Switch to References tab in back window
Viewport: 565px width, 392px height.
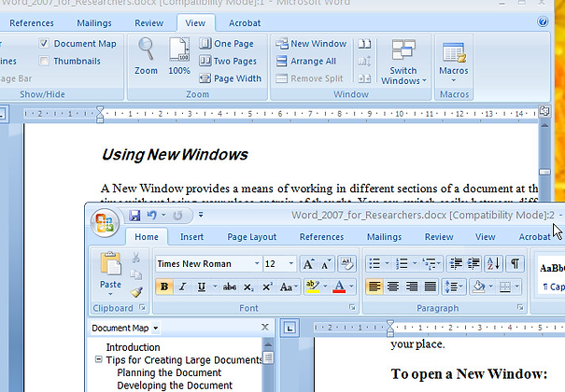[x=32, y=23]
